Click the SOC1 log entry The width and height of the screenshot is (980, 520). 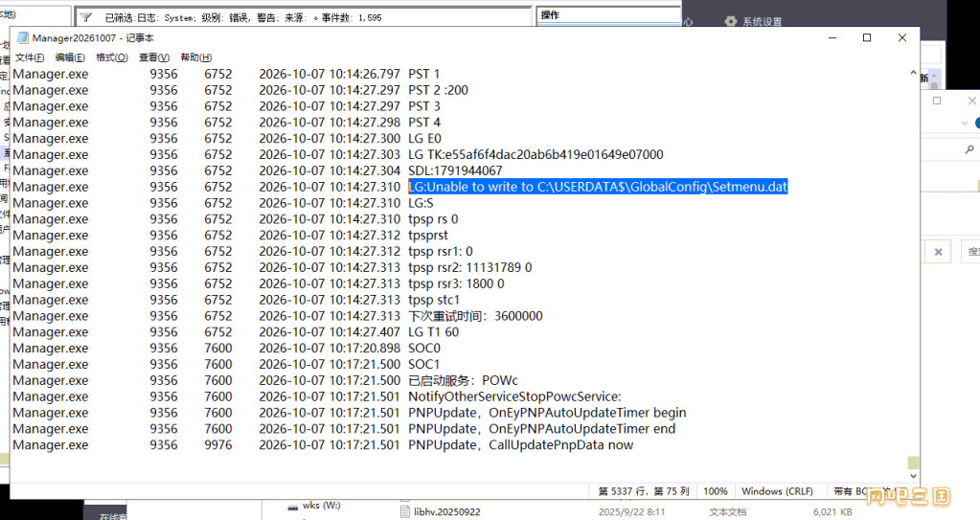(x=423, y=364)
